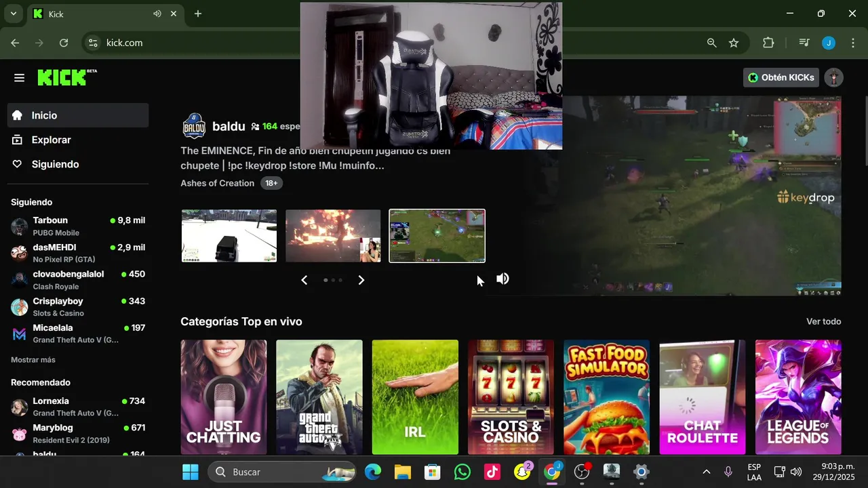Click the microphone tray icon
This screenshot has width=868, height=488.
pos(728,472)
